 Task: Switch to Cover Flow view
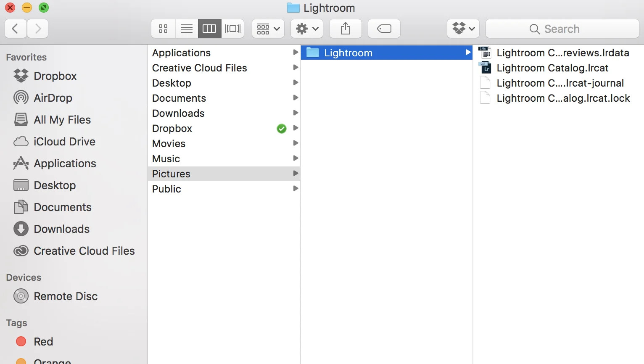[233, 29]
